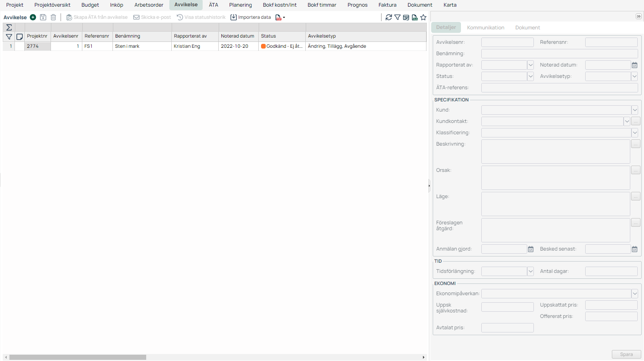The image size is (644, 361).
Task: Open the Faktura tab
Action: (388, 5)
